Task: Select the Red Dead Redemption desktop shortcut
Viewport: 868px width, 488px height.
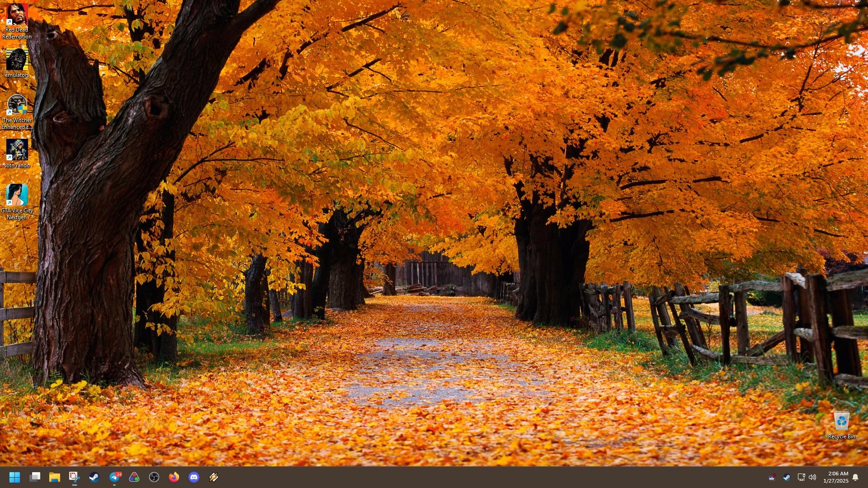Action: [x=17, y=21]
